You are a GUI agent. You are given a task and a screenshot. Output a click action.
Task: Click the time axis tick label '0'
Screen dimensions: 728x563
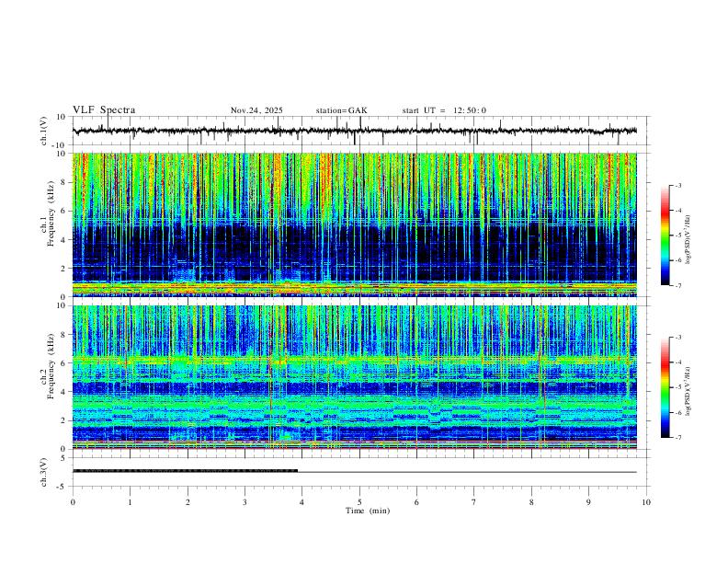point(73,502)
